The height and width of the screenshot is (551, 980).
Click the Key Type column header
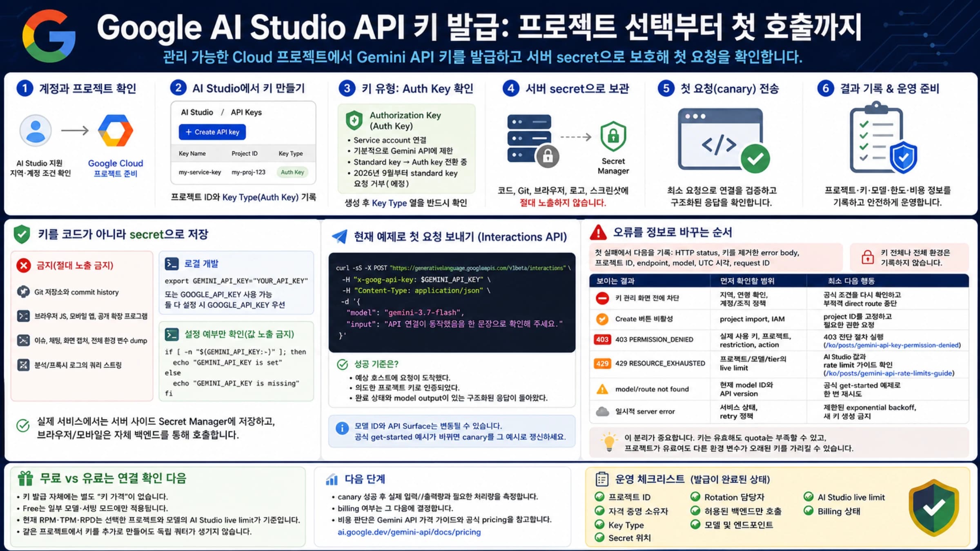click(x=291, y=153)
